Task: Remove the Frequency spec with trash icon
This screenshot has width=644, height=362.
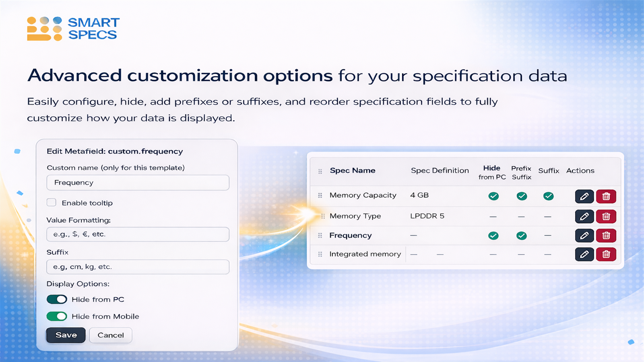Action: tap(606, 235)
